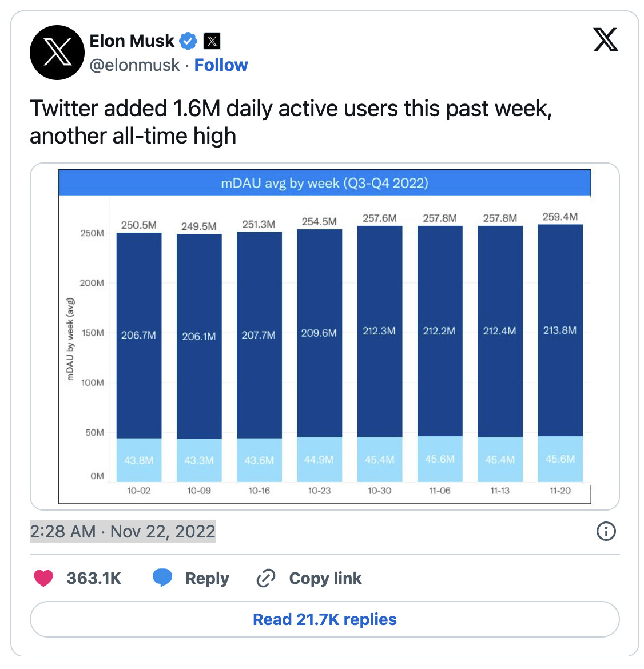Click the Reply text label

pos(208,579)
